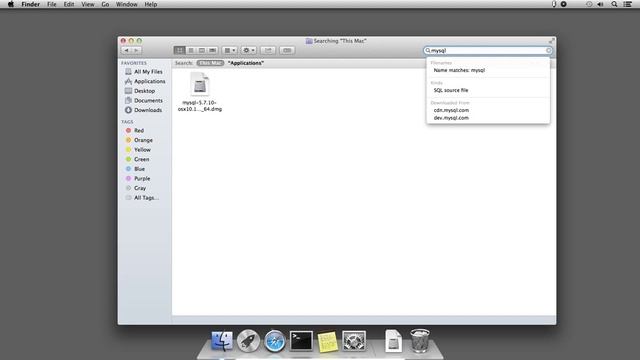Click the Edit Tags toolbar button
The image size is (640, 360).
coord(287,50)
